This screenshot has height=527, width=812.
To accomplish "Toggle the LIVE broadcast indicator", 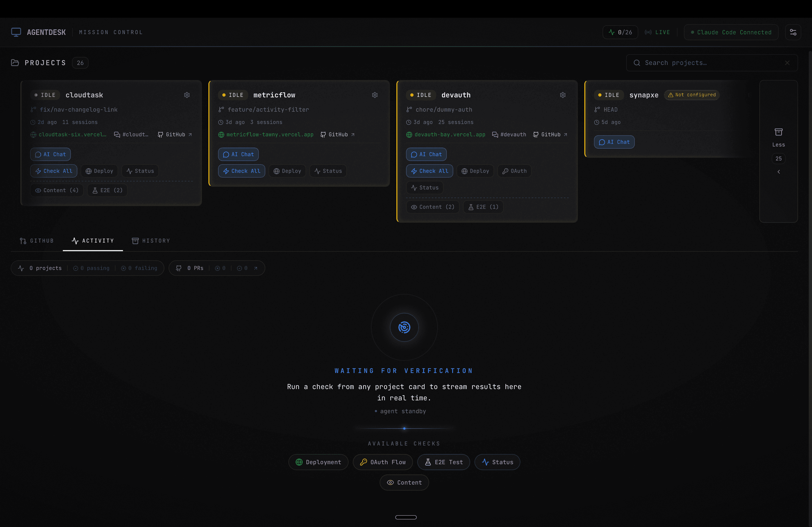I will (657, 32).
